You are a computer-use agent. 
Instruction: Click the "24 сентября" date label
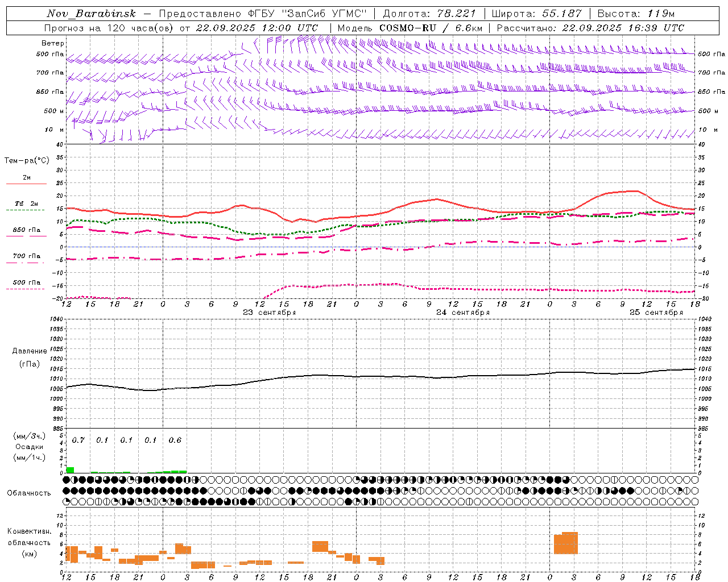tap(463, 313)
